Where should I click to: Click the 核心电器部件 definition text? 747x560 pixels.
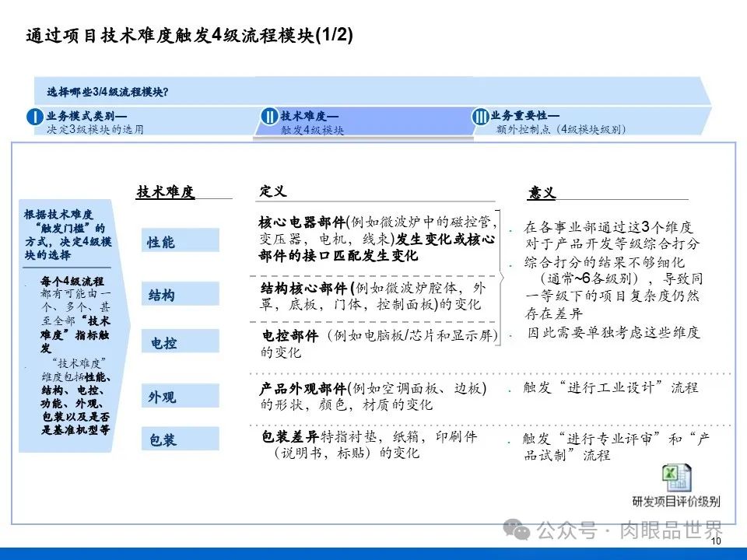(x=378, y=239)
